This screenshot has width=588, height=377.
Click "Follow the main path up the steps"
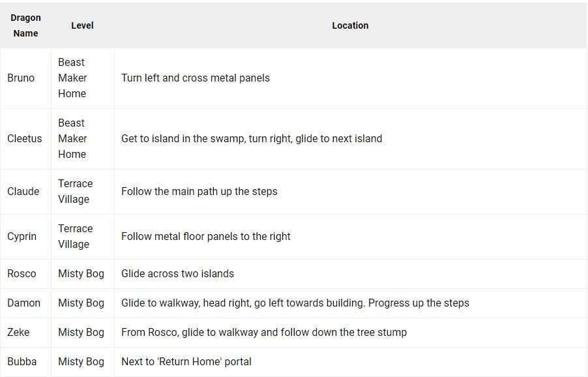(199, 191)
